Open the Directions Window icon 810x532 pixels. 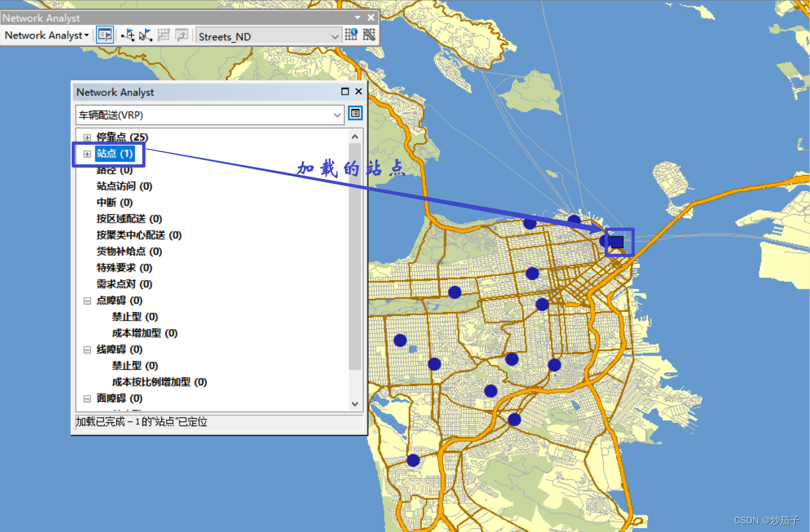point(182,34)
